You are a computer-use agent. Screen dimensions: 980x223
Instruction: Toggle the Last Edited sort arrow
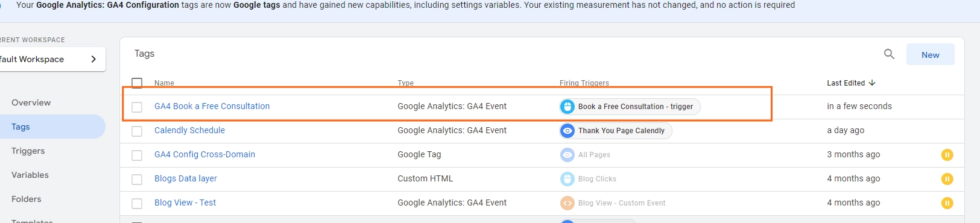point(872,83)
